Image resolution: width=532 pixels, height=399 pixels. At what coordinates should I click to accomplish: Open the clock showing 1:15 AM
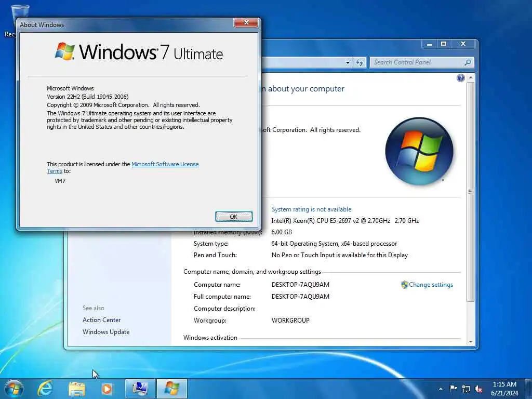pos(504,389)
